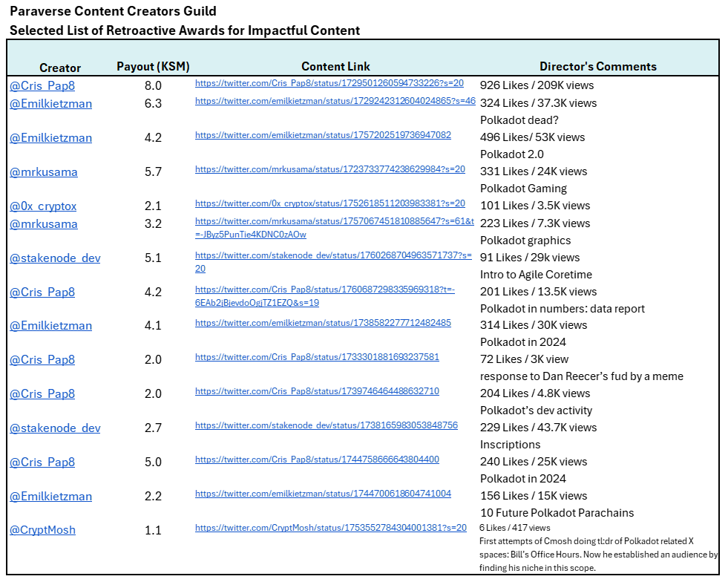
Task: Click 'Polkadot in numbers: data report' comment
Action: (563, 309)
